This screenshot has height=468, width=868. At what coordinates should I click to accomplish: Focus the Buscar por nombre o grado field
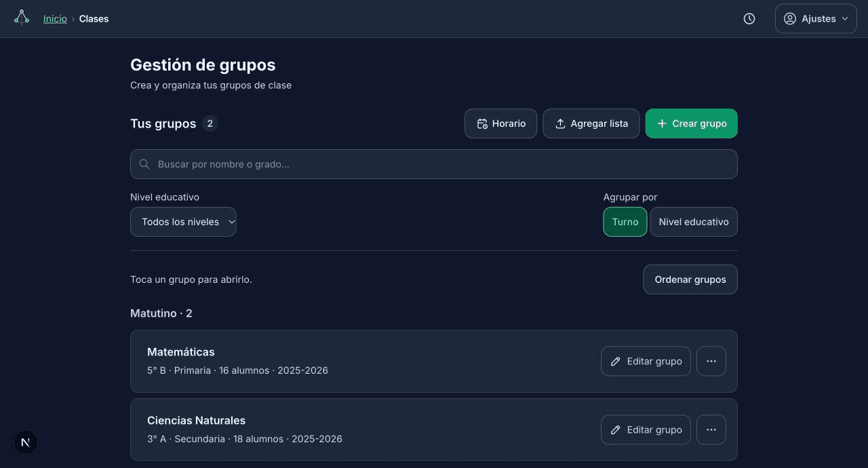[434, 164]
